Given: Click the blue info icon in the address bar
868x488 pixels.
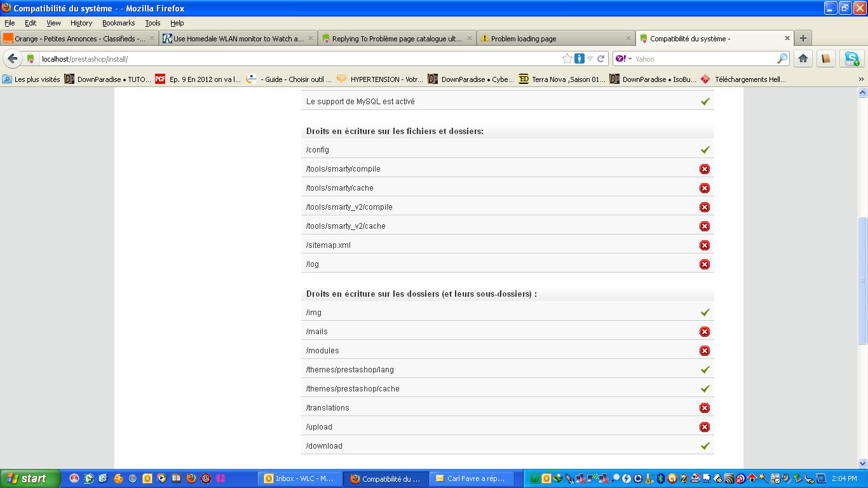Looking at the screenshot, I should click(x=579, y=58).
